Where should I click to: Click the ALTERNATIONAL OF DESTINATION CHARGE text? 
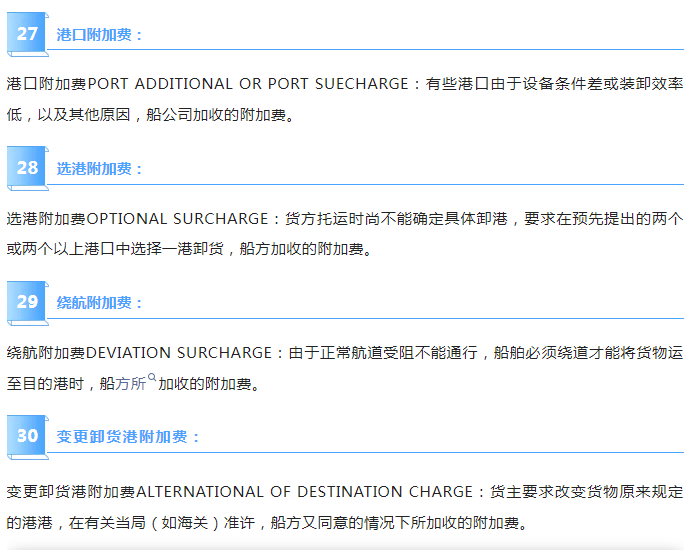(305, 492)
